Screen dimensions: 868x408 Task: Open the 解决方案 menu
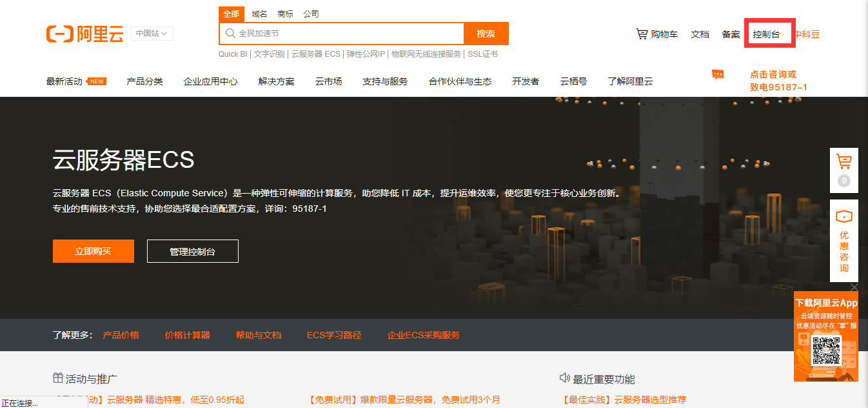click(276, 81)
